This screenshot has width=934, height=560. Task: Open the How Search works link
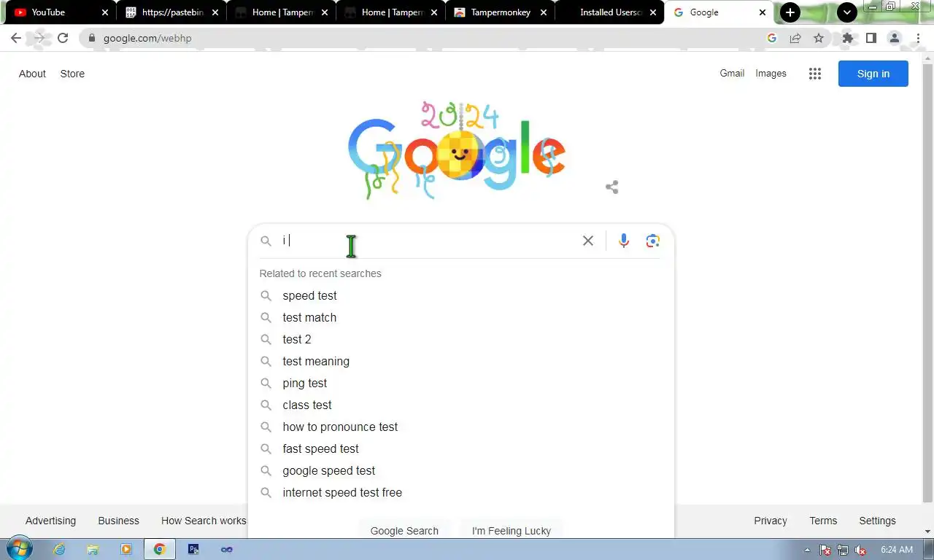click(x=204, y=521)
